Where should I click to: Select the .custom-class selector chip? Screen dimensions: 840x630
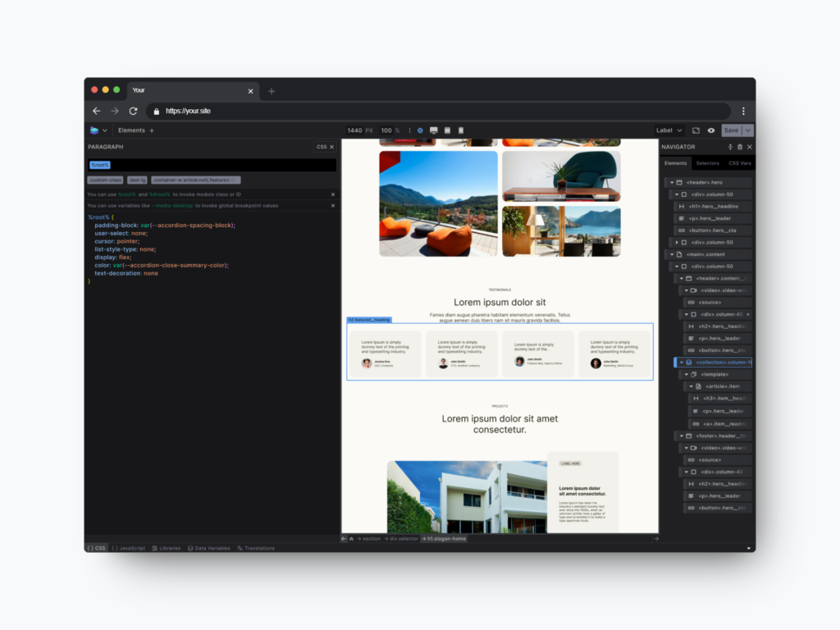(x=105, y=180)
